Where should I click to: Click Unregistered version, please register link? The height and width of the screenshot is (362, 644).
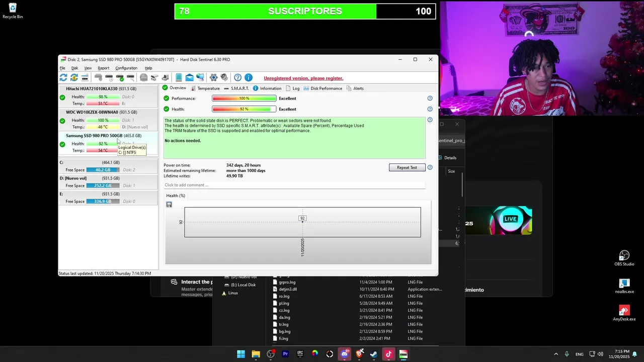(x=303, y=78)
